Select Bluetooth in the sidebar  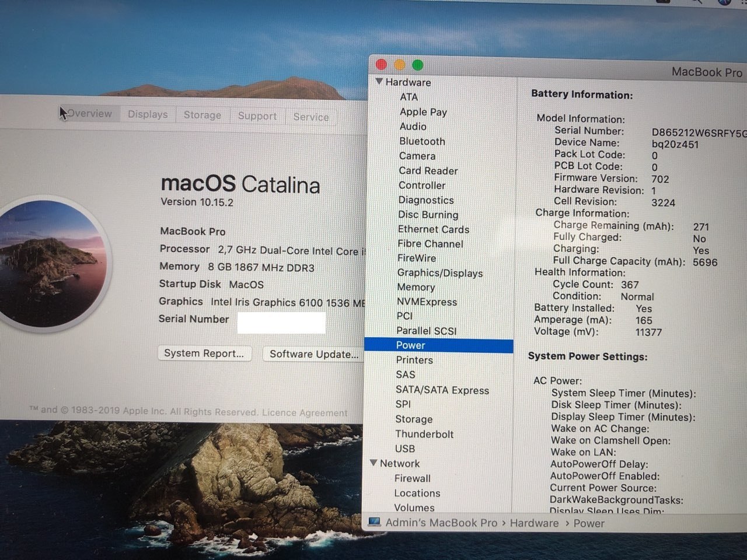click(x=422, y=141)
